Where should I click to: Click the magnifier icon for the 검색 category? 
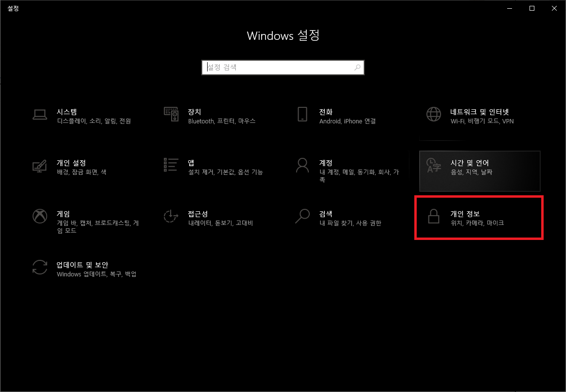pyautogui.click(x=302, y=216)
